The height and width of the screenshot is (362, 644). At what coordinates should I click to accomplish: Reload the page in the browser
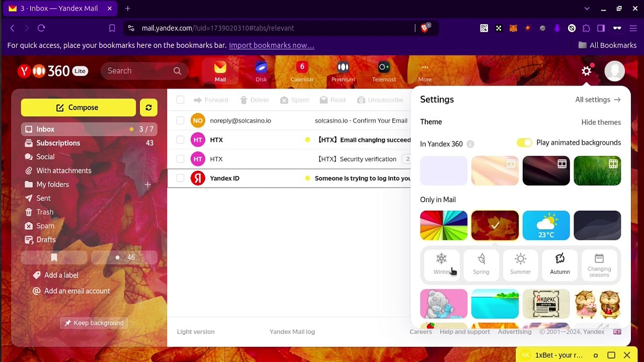41,28
